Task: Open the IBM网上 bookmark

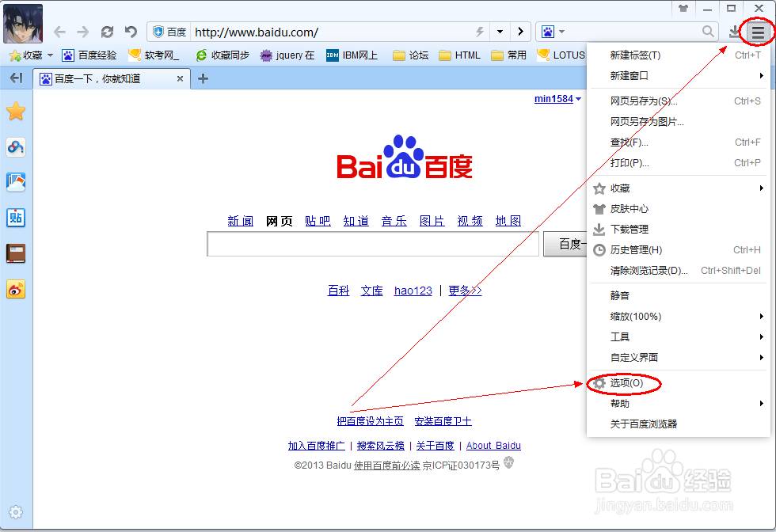Action: (x=352, y=55)
